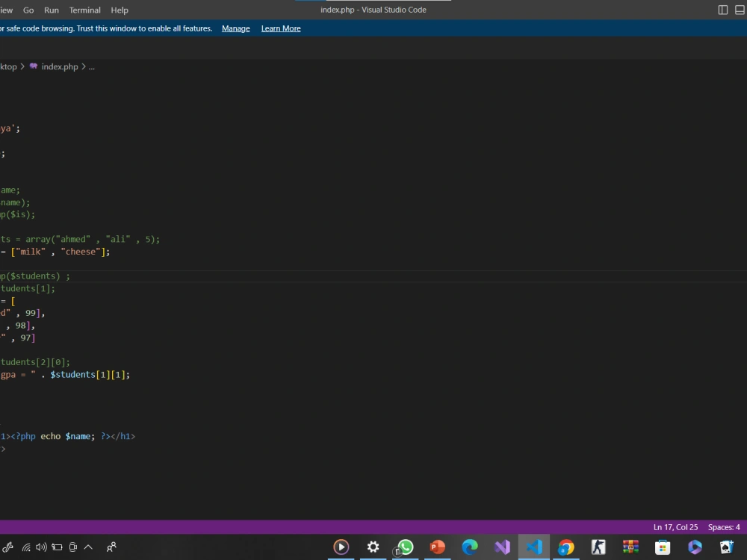Viewport: 747px width, 560px height.
Task: Open WhatsApp from the taskbar
Action: click(405, 547)
